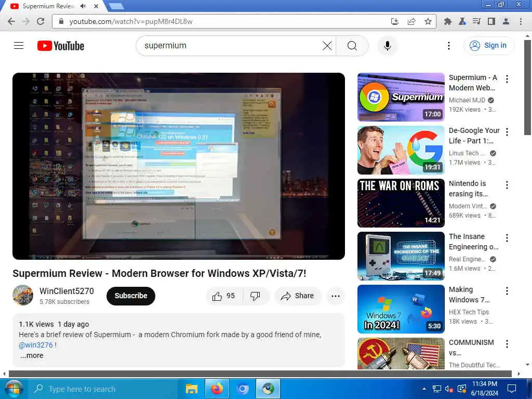Click the Michael MJD channel name

pos(467,100)
